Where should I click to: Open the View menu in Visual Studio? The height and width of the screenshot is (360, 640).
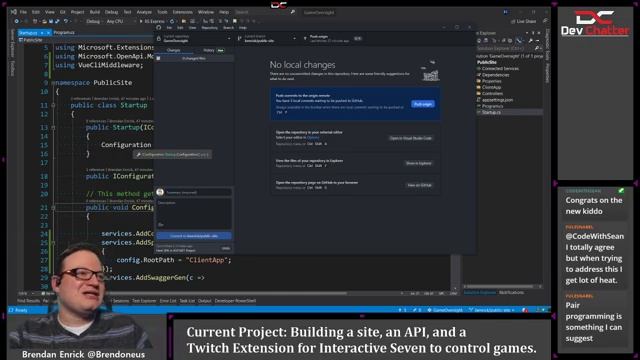point(50,12)
